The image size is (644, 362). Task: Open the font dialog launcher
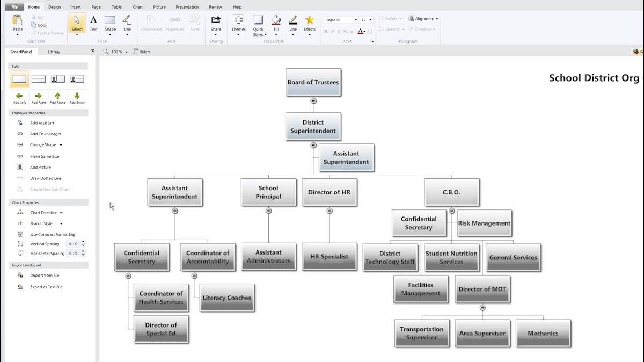(372, 41)
